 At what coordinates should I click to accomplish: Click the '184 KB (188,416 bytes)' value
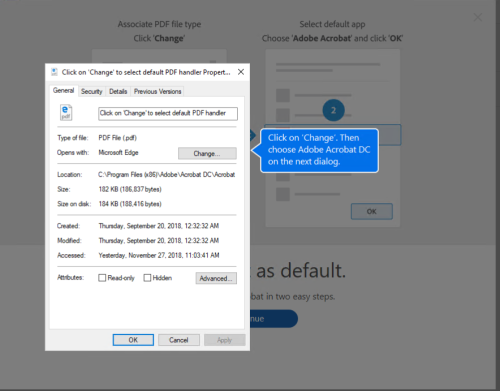[130, 204]
